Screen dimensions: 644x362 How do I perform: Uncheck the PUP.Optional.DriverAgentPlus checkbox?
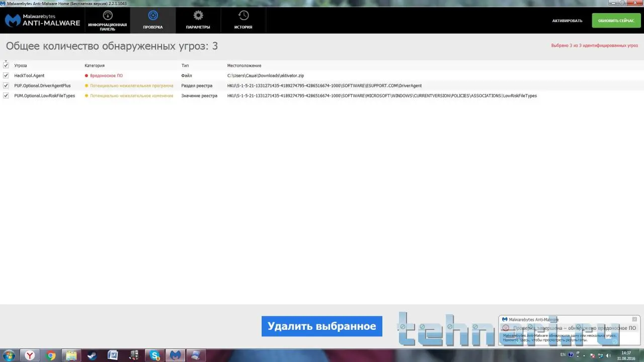[x=6, y=85]
